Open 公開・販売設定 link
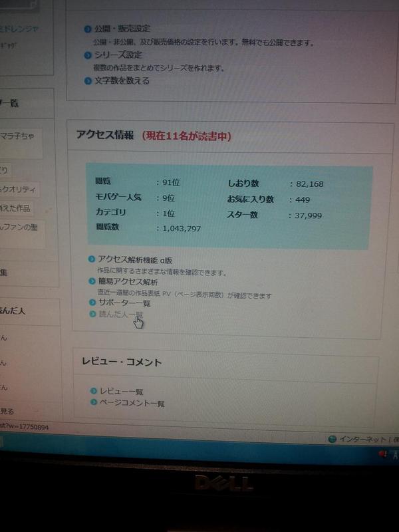The height and width of the screenshot is (532, 399). pyautogui.click(x=122, y=29)
